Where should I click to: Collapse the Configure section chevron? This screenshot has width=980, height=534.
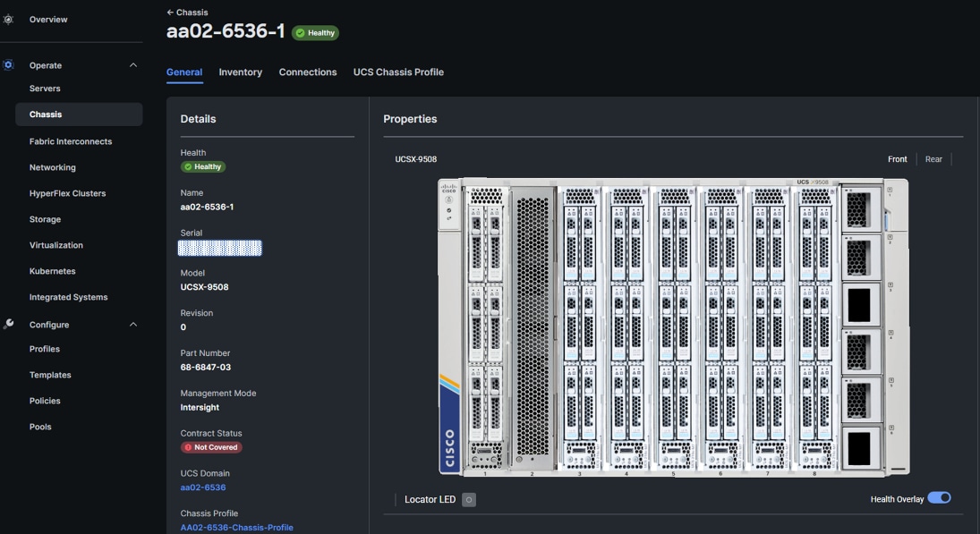coord(133,324)
